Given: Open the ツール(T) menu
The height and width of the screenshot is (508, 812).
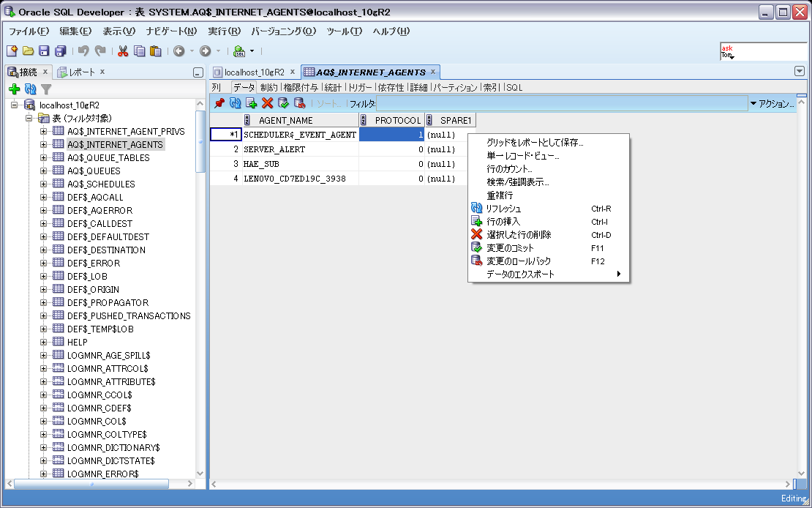Looking at the screenshot, I should click(x=345, y=31).
